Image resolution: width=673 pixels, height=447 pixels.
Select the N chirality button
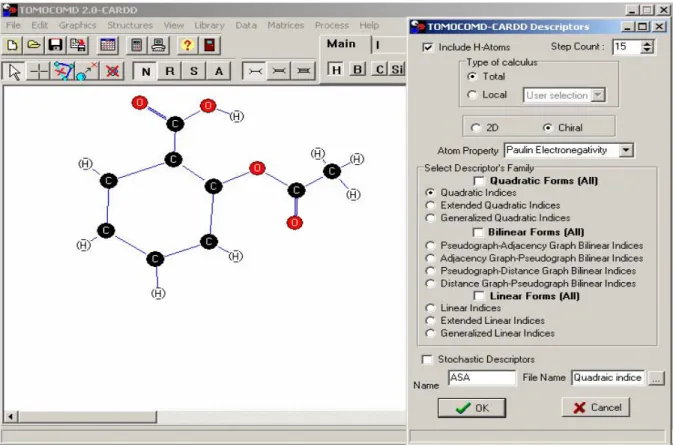tap(146, 71)
